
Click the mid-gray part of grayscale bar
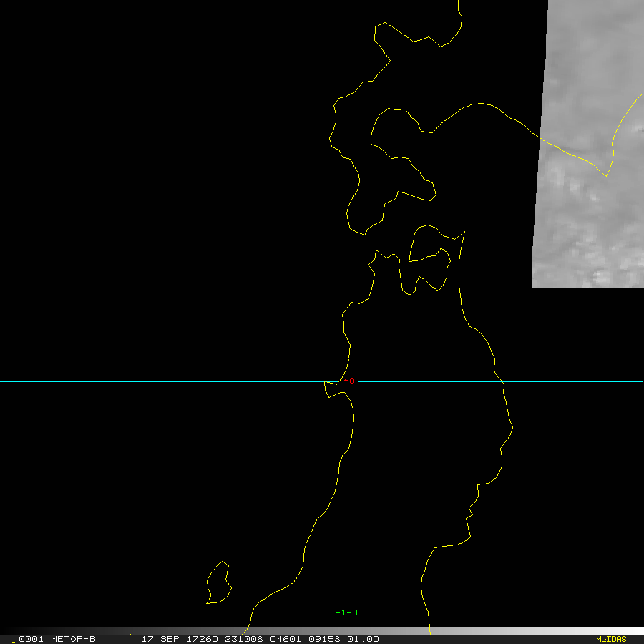[x=322, y=631]
